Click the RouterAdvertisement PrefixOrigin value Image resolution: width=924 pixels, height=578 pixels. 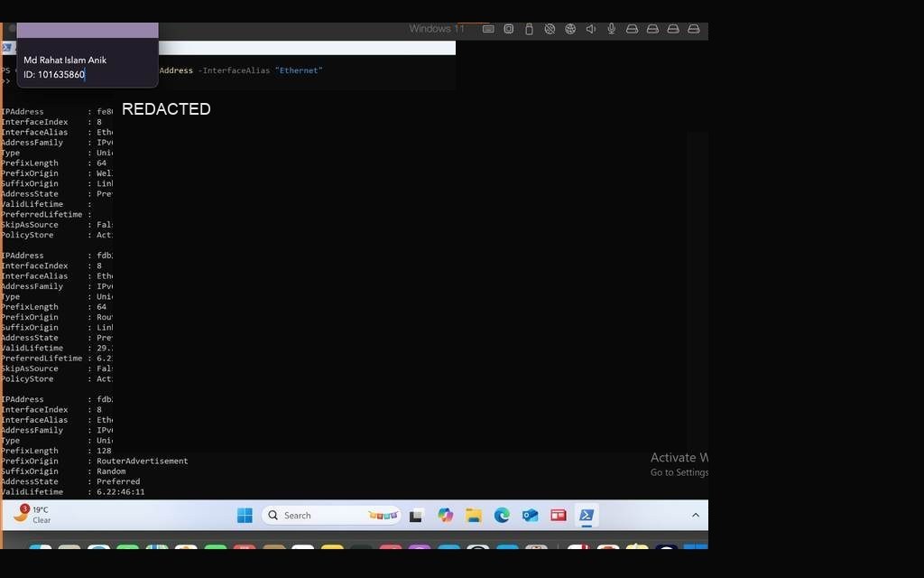142,461
